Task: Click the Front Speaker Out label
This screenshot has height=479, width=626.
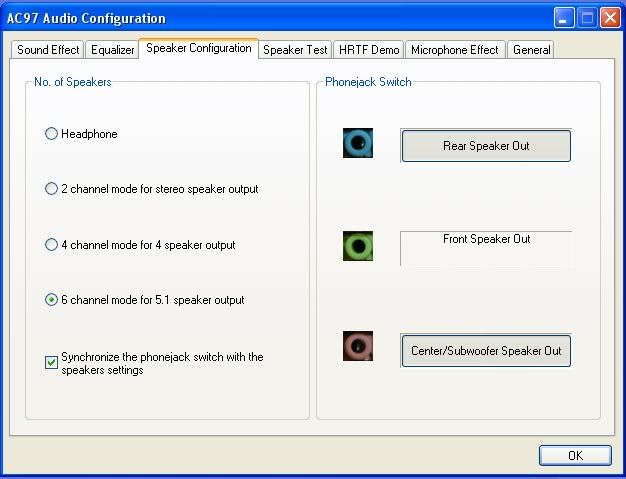Action: (486, 239)
